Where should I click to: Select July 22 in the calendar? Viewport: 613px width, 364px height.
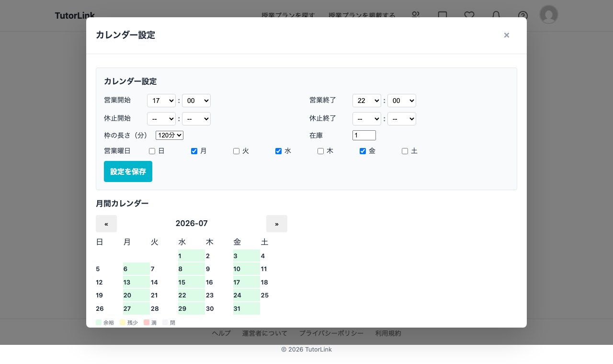[x=192, y=296]
